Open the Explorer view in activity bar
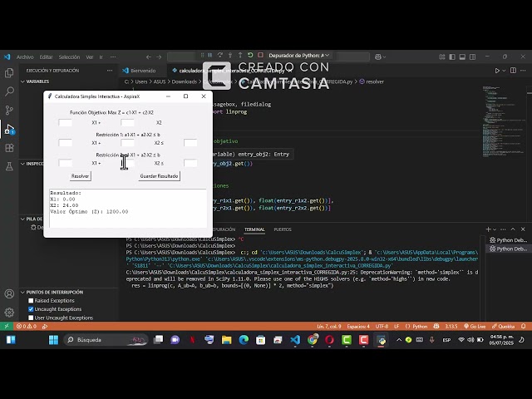 [x=9, y=72]
